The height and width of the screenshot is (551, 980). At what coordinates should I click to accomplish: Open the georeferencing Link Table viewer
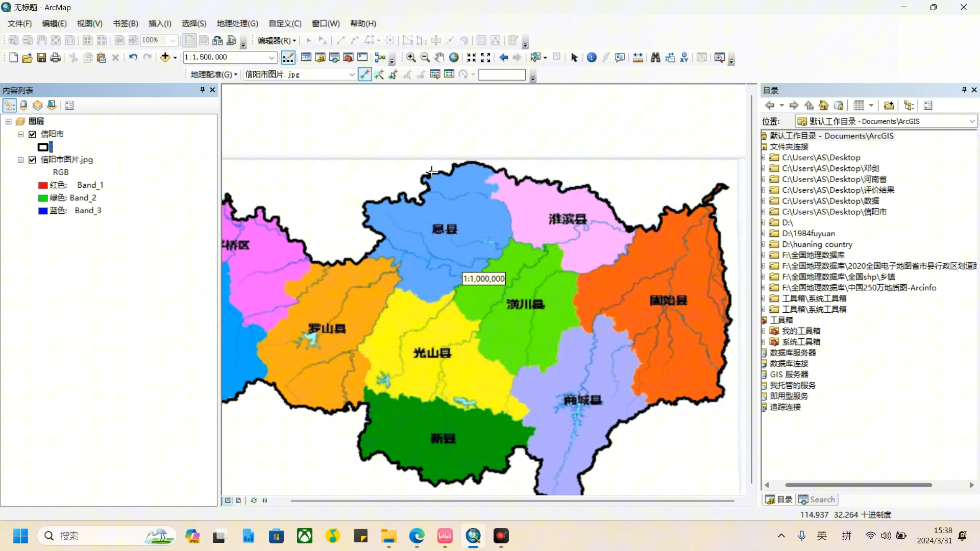(450, 74)
